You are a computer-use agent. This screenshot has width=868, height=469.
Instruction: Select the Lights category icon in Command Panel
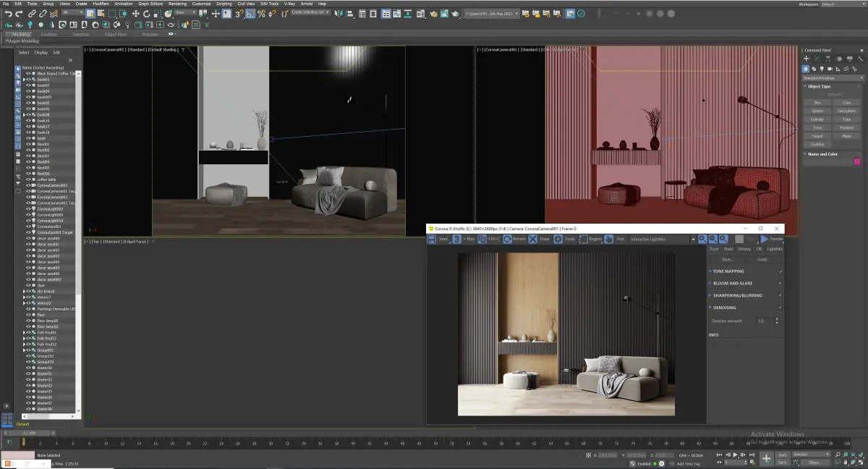click(x=822, y=69)
